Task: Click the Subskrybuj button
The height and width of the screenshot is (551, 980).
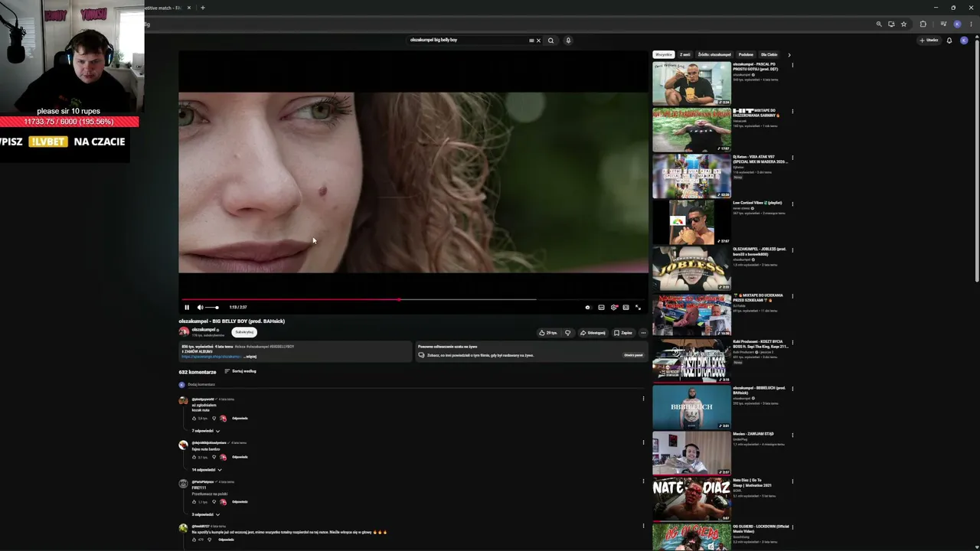Action: point(244,332)
